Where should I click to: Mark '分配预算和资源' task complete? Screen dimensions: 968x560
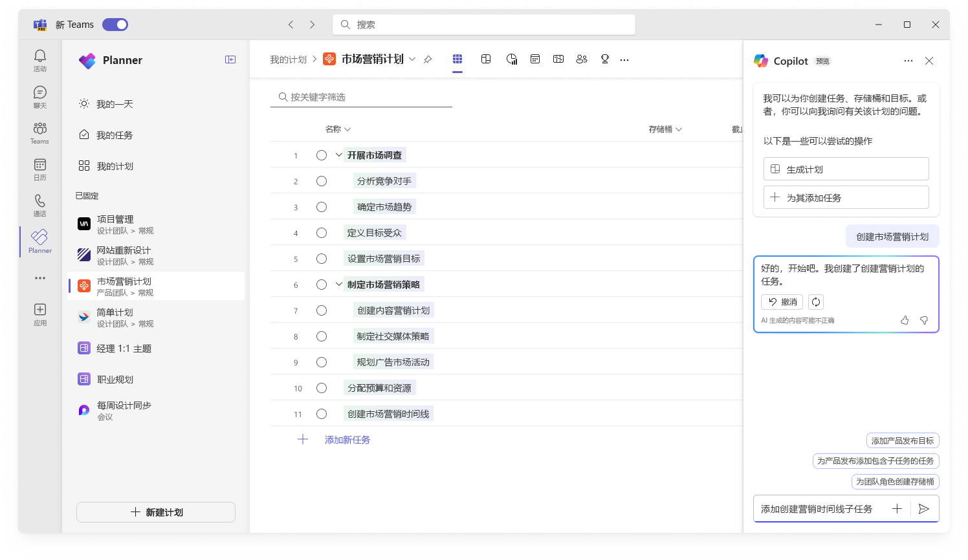pos(322,388)
